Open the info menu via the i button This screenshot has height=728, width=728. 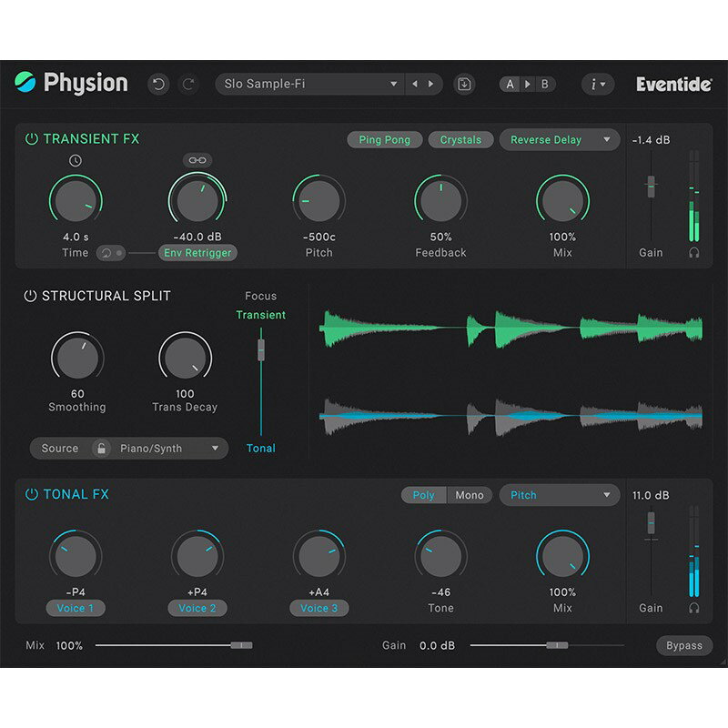[597, 84]
